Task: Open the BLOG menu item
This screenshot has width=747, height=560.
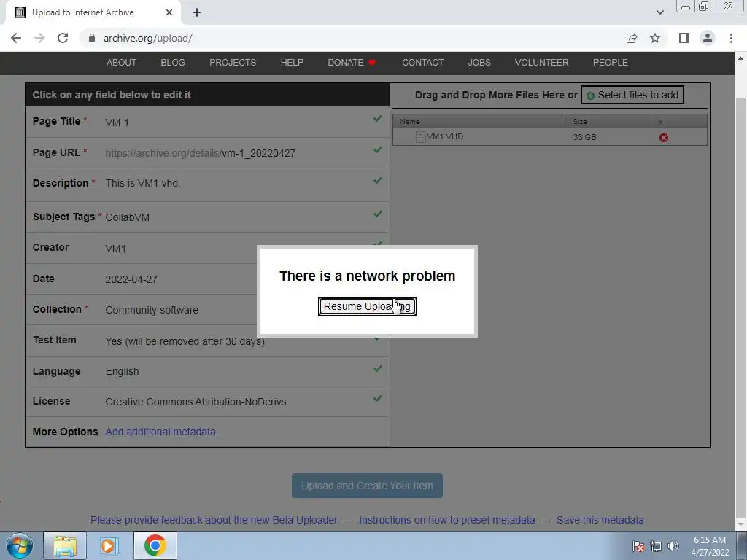Action: [x=172, y=63]
